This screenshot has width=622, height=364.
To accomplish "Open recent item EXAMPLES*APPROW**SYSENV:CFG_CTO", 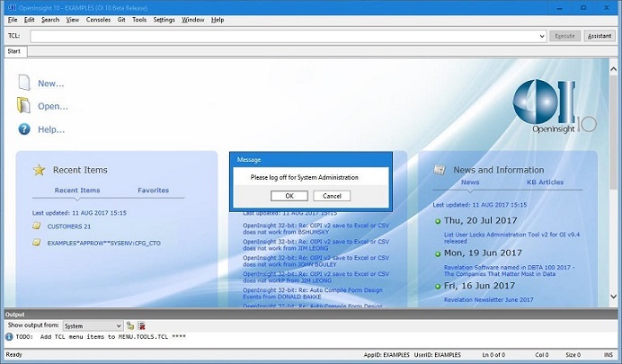I will point(104,243).
